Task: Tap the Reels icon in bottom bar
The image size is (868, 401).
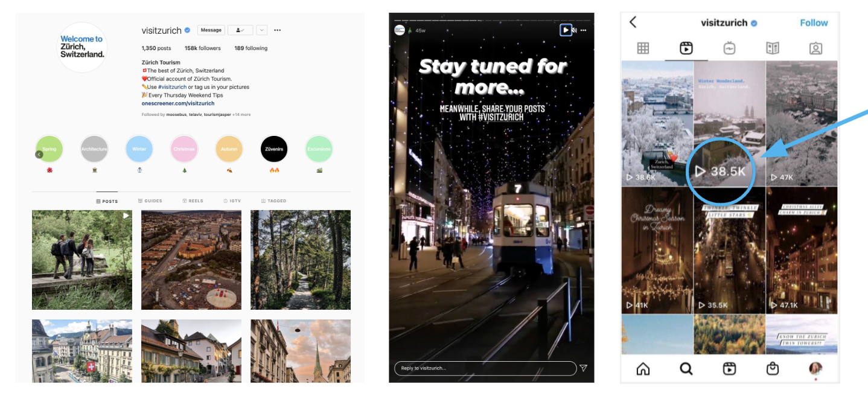Action: (x=729, y=368)
